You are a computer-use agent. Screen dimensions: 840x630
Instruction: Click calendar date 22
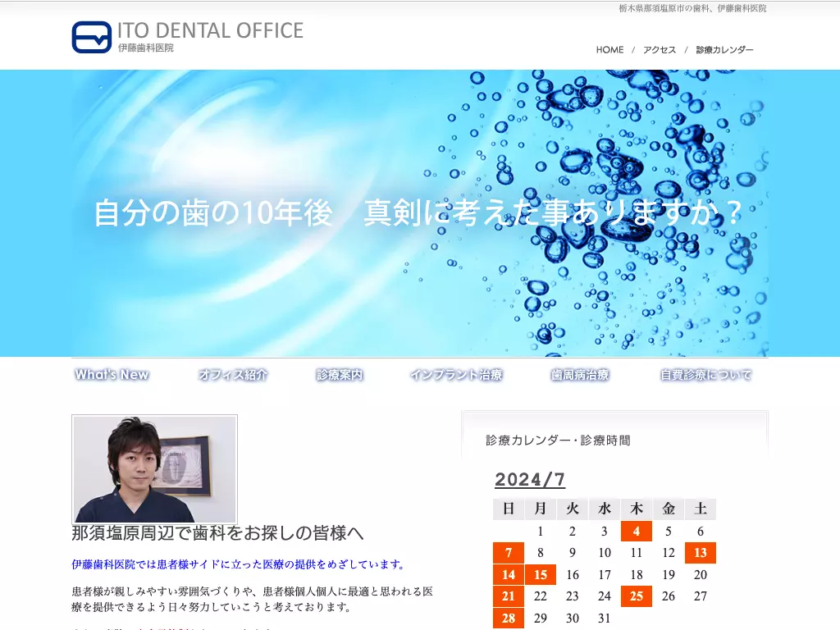(541, 596)
